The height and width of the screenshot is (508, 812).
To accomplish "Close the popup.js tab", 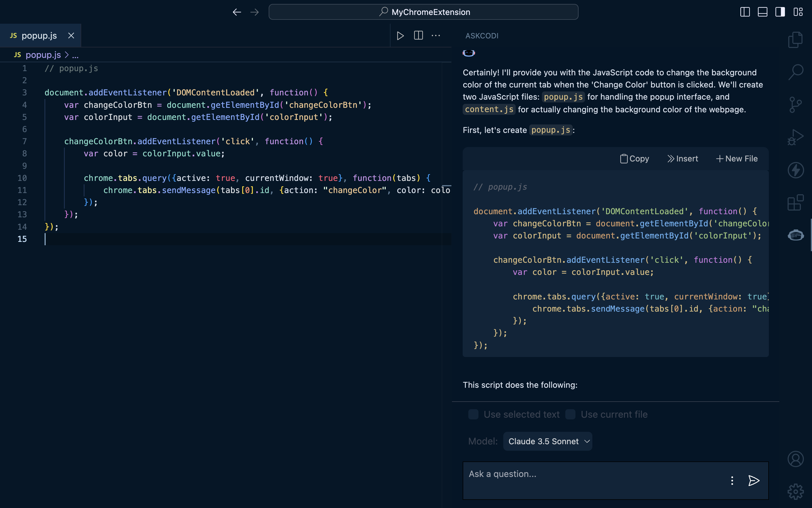I will pos(71,36).
